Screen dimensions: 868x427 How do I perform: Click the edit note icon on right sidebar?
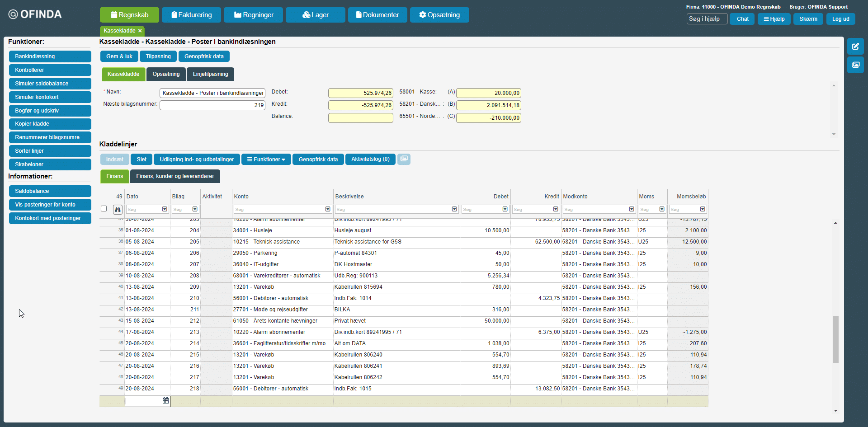point(855,47)
